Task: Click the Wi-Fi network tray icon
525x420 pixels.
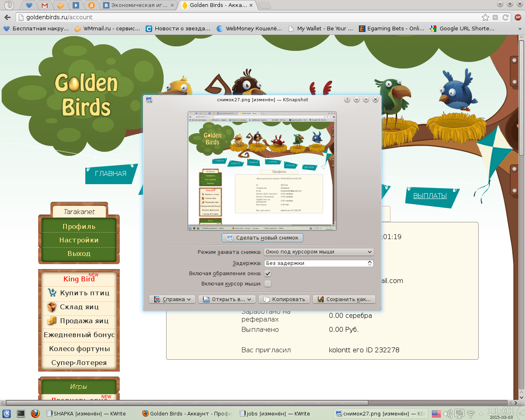Action: pos(471,414)
